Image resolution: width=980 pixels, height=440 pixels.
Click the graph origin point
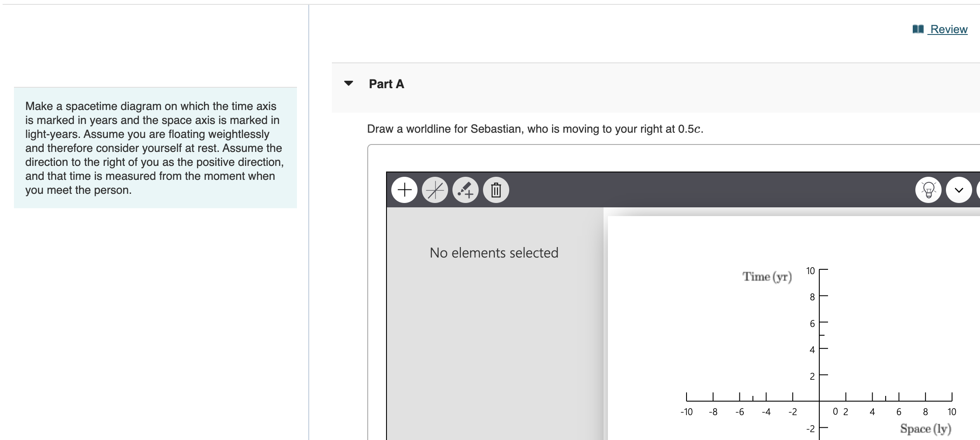click(819, 401)
